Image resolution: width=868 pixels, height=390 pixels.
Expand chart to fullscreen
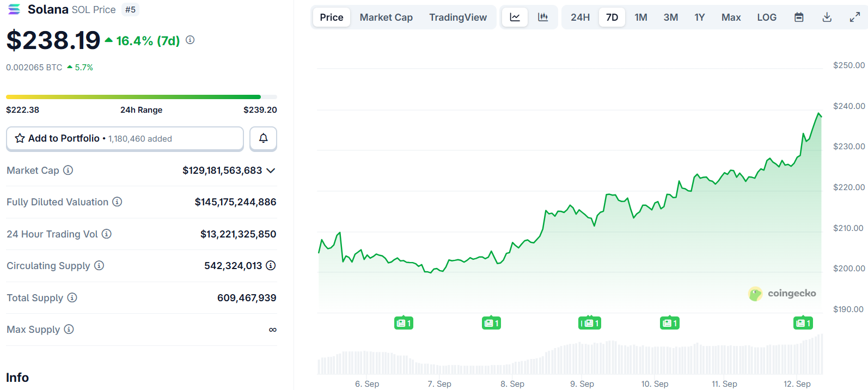click(855, 17)
